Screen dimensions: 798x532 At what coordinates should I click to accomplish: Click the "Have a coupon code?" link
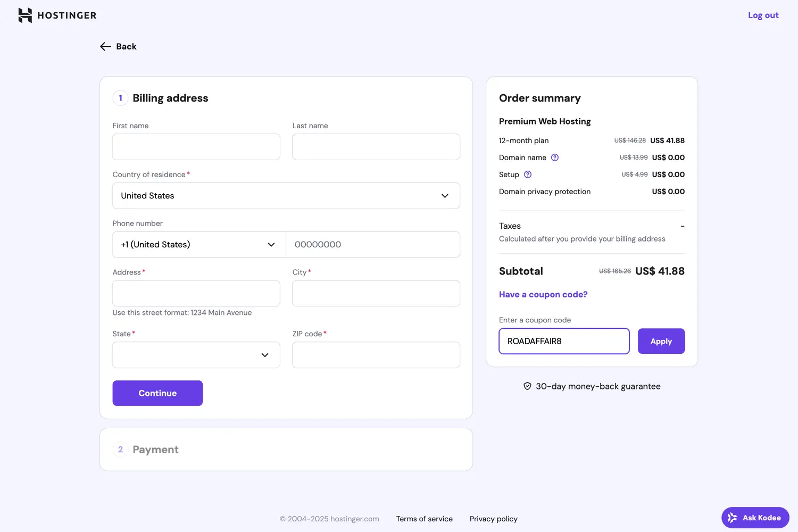(x=543, y=294)
